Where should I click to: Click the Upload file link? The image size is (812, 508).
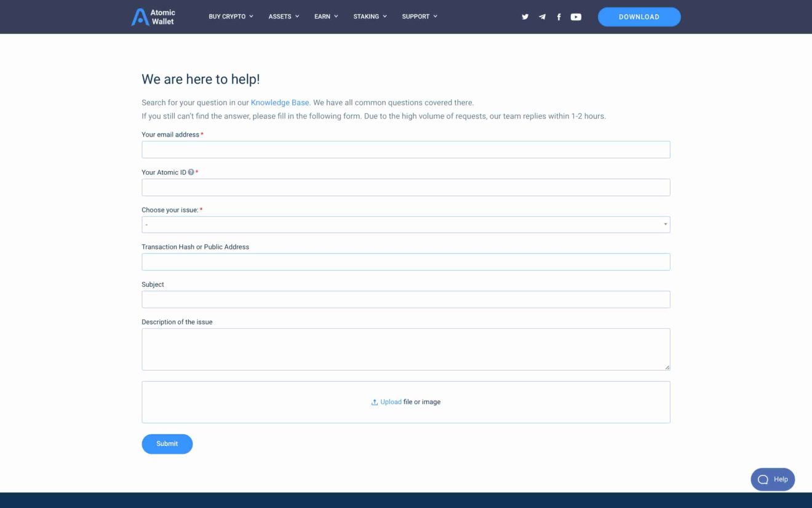(x=390, y=401)
